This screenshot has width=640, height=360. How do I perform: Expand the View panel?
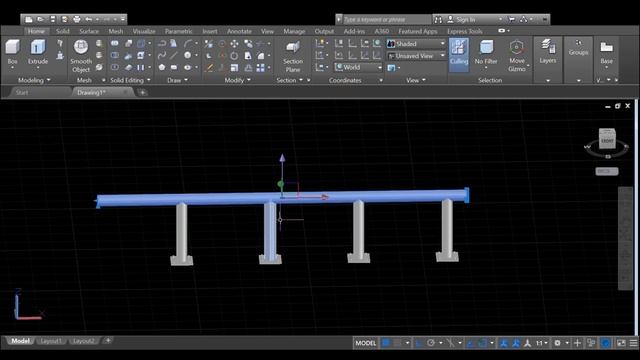(x=416, y=80)
